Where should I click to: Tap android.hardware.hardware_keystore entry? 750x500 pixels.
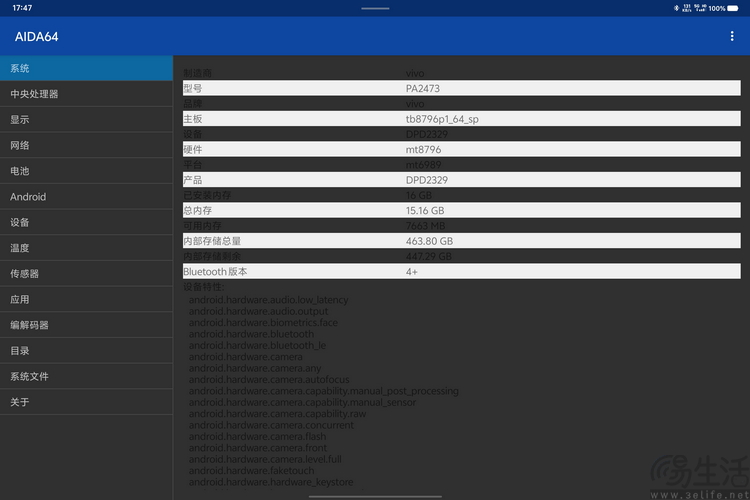point(271,482)
